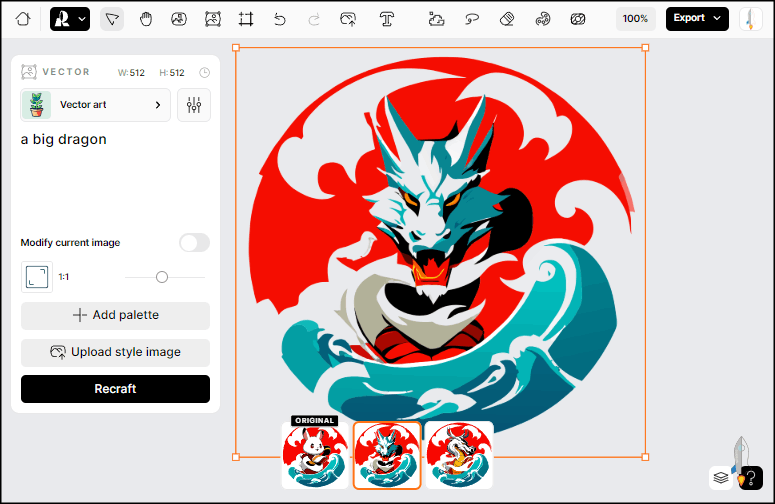
Task: Click the Recraft generate button
Action: coord(115,389)
